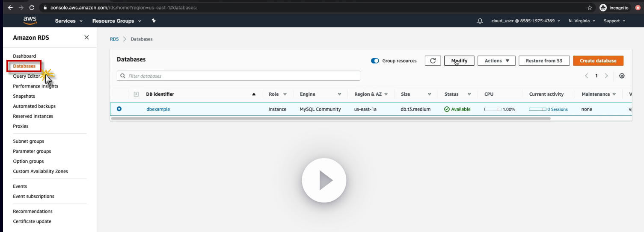
Task: Open the Support dropdown
Action: (614, 21)
